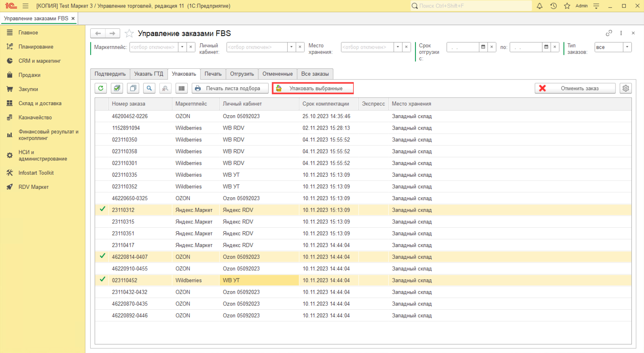
Task: Clear the Личный кабинет filter with its X
Action: pyautogui.click(x=300, y=47)
